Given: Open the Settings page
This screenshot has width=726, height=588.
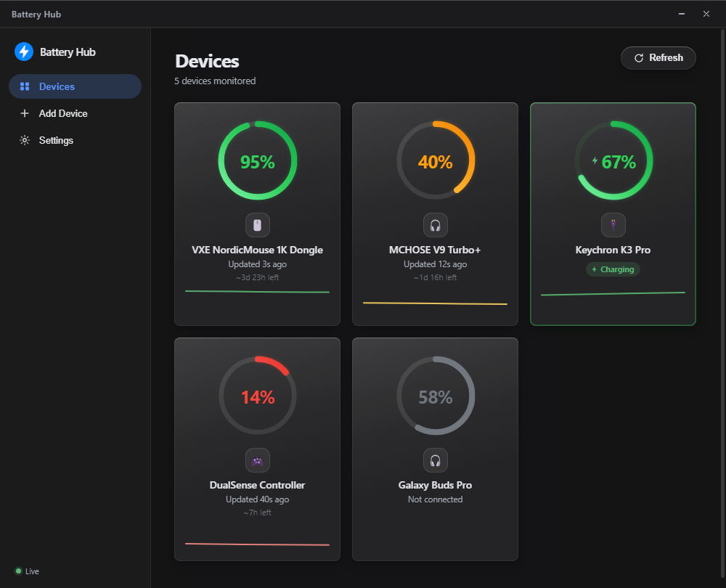Looking at the screenshot, I should pyautogui.click(x=75, y=140).
